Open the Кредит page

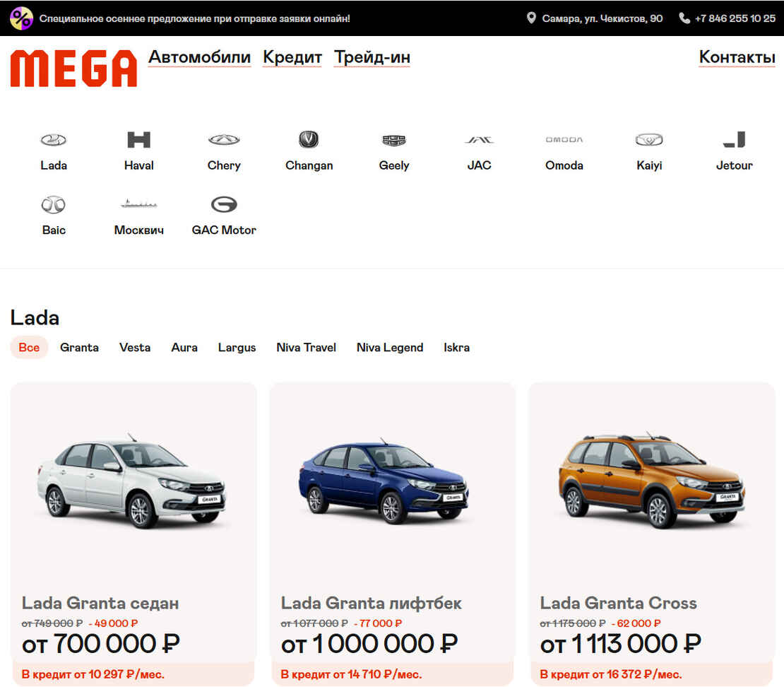292,57
